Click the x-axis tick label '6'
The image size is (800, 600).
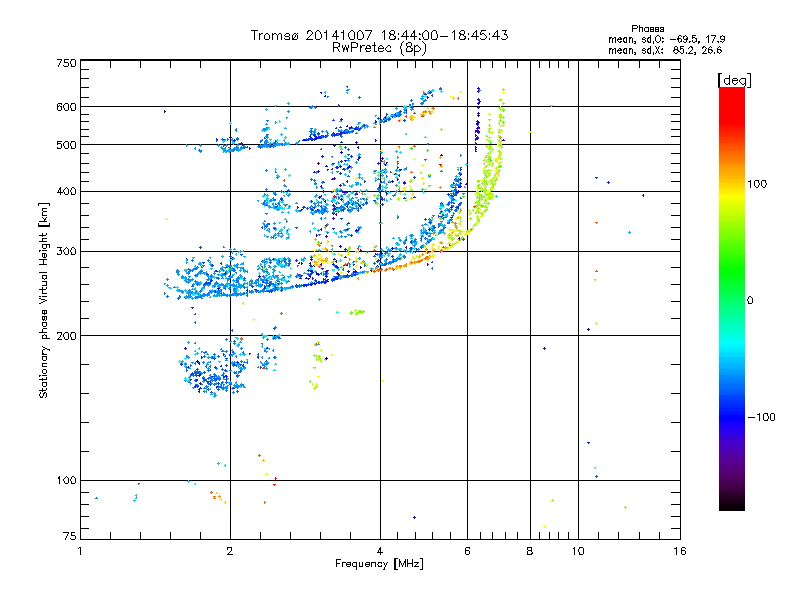click(467, 551)
